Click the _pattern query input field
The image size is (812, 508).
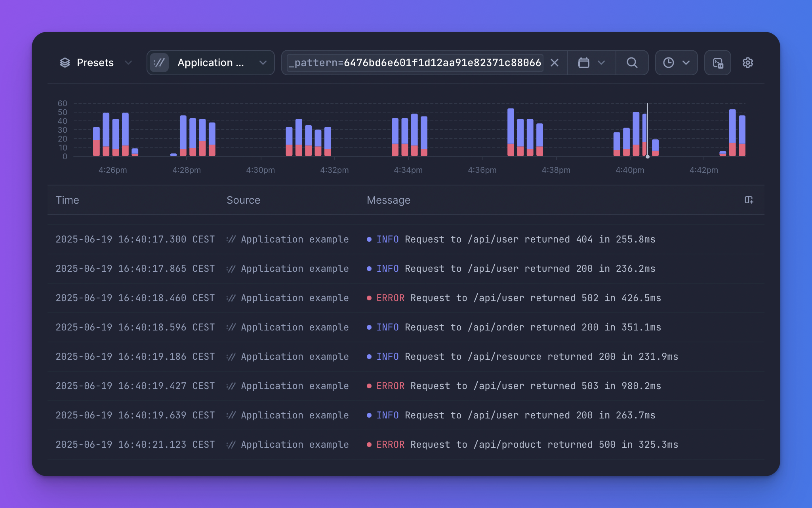(x=414, y=63)
